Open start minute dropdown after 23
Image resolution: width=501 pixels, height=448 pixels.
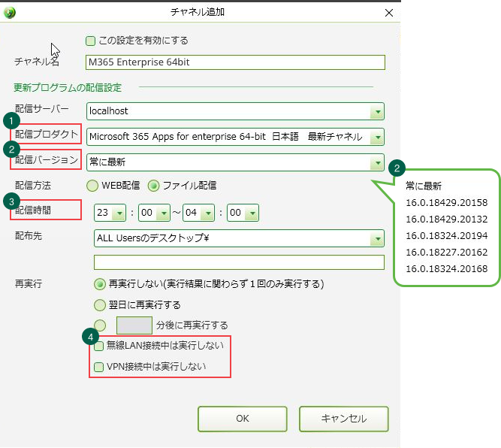pos(154,213)
